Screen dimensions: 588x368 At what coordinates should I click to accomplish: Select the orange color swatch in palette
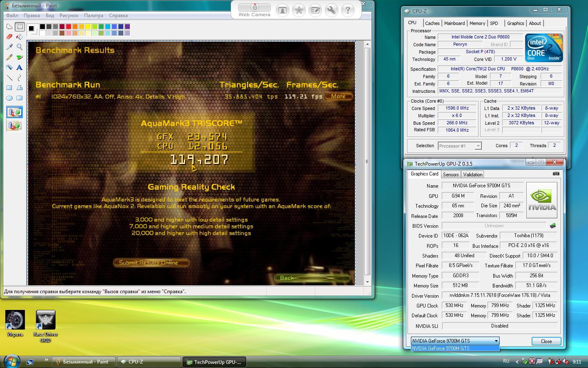[75, 27]
